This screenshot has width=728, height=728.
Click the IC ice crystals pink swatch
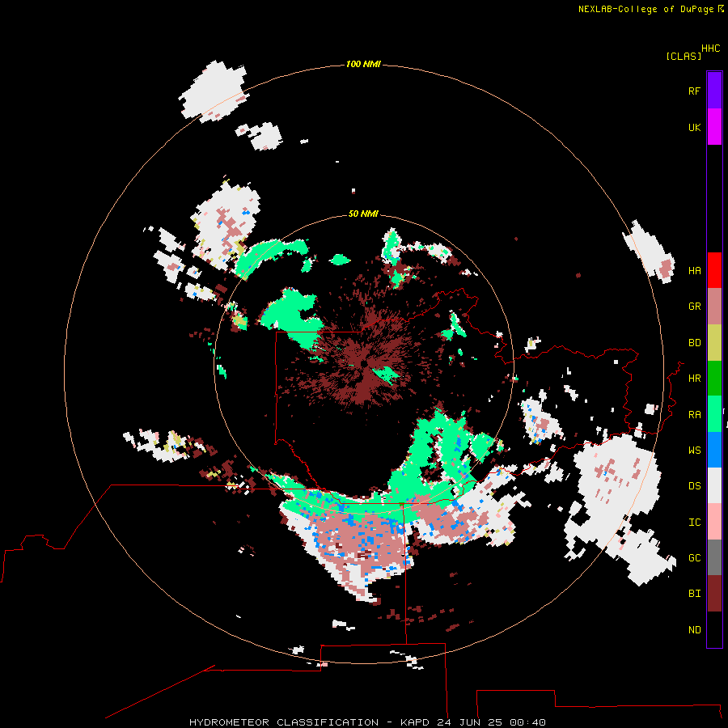(x=714, y=522)
